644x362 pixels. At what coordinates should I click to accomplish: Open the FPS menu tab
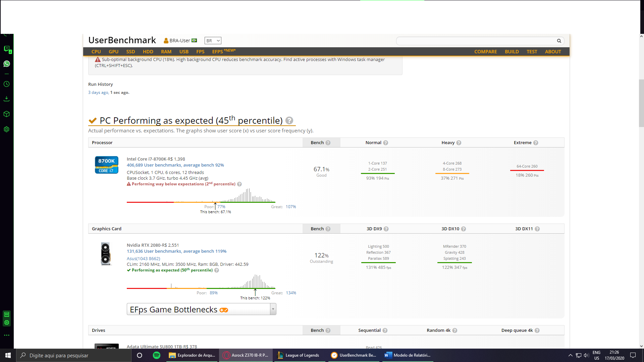click(200, 52)
